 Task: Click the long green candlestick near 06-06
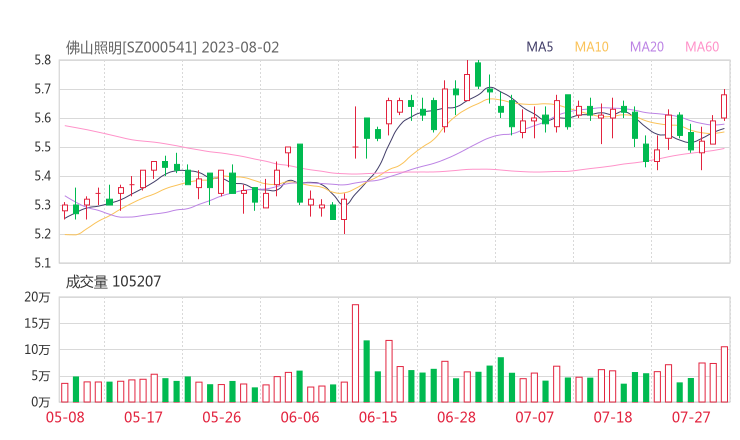click(300, 173)
